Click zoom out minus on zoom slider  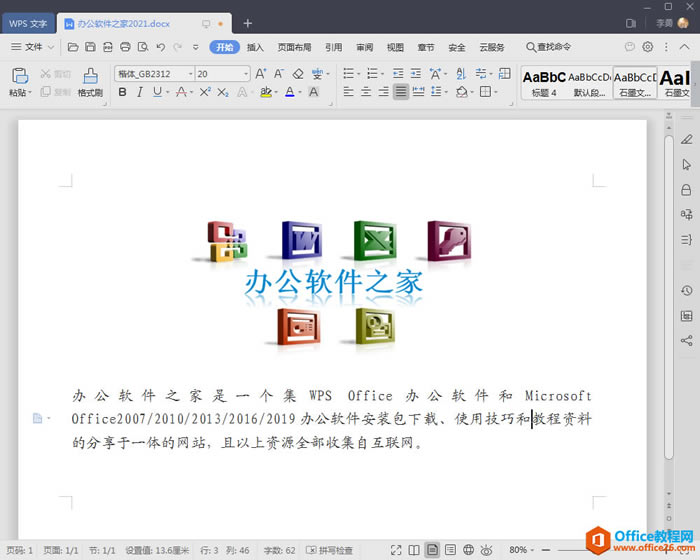click(546, 550)
